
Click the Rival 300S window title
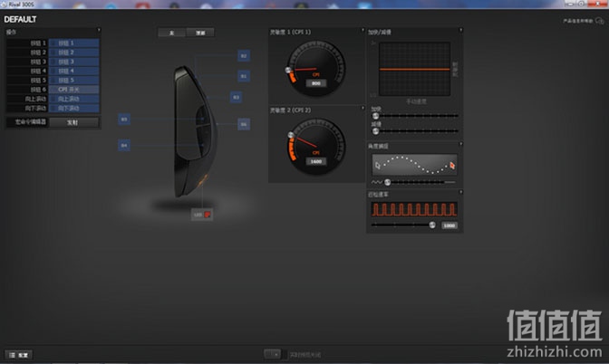(22, 5)
